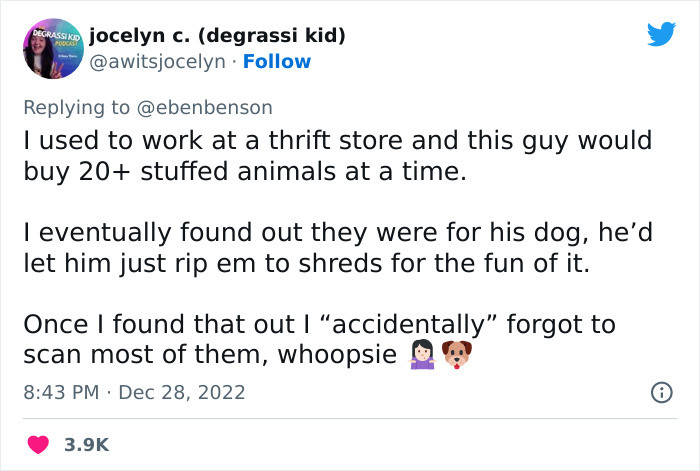Viewport: 700px width, 471px height.
Task: Open the tweet info circle icon
Action: [x=661, y=391]
